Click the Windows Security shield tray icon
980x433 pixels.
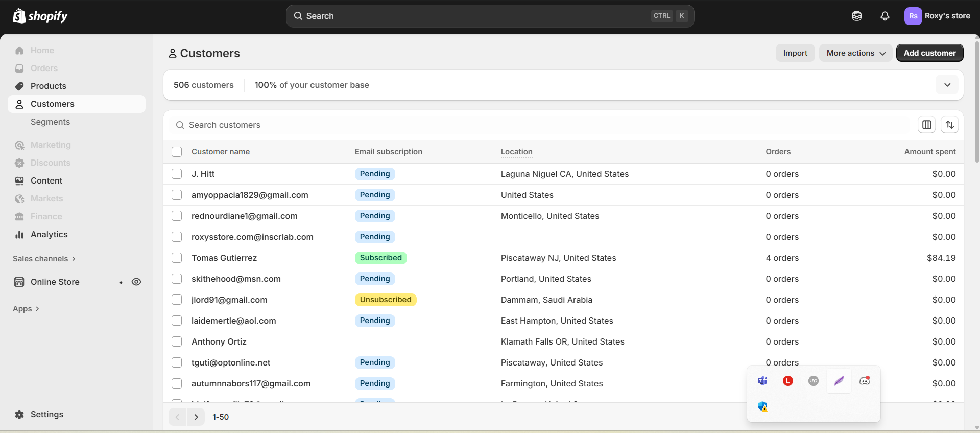pos(762,406)
